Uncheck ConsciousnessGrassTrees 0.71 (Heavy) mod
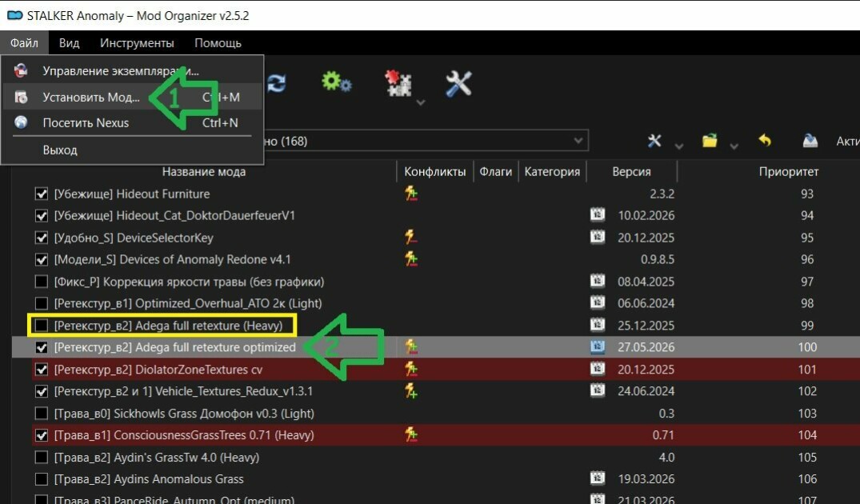Image resolution: width=860 pixels, height=504 pixels. pos(41,435)
